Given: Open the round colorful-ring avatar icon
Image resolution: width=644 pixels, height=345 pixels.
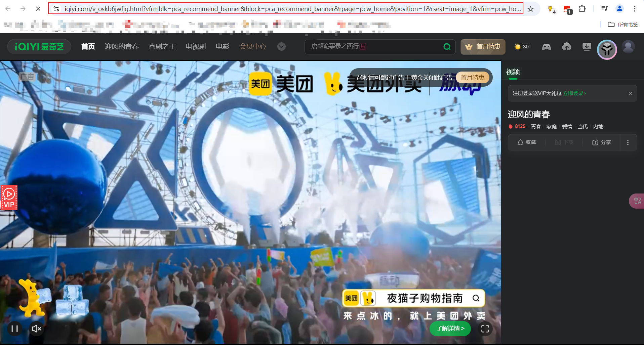Looking at the screenshot, I should pyautogui.click(x=607, y=50).
